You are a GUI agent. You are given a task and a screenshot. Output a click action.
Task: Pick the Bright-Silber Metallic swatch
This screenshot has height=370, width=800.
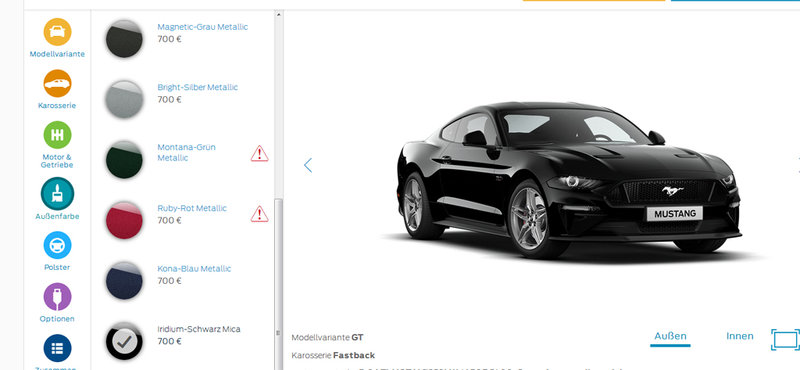(x=124, y=99)
